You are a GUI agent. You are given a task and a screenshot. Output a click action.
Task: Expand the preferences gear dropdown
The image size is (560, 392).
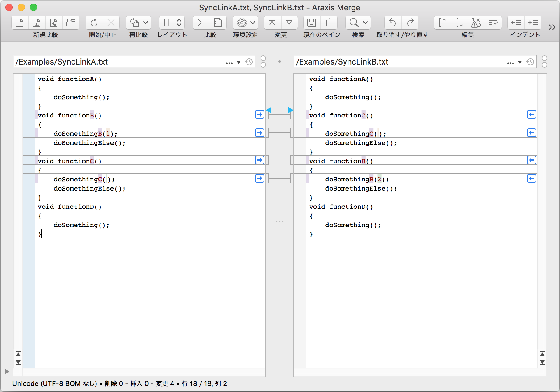point(253,23)
